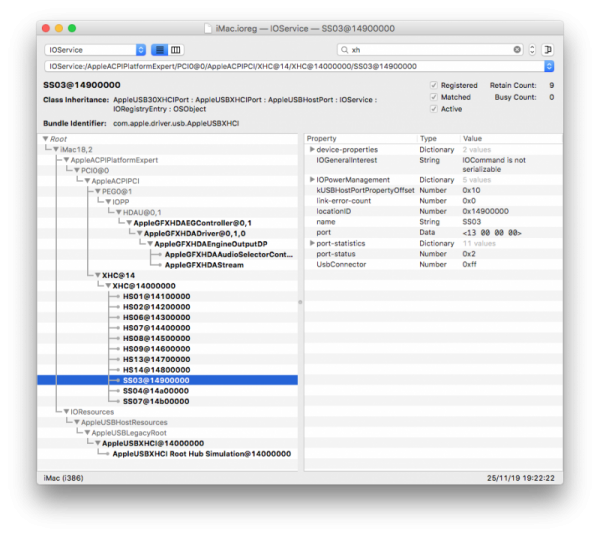Select SS04@14a00000 port
This screenshot has width=600, height=537.
point(156,391)
